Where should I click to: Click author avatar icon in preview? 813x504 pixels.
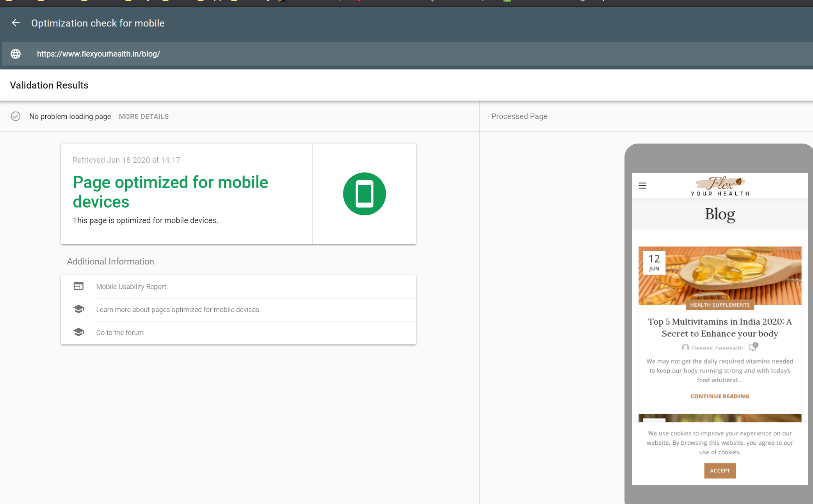tap(685, 348)
